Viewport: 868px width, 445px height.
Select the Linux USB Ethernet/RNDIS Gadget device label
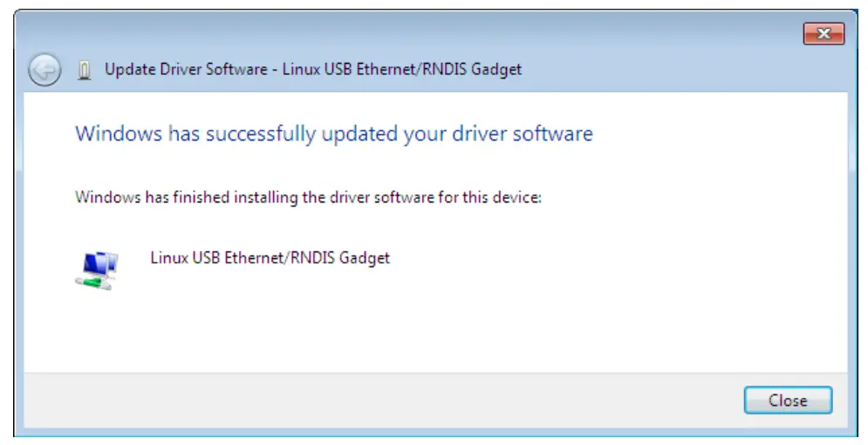click(270, 257)
